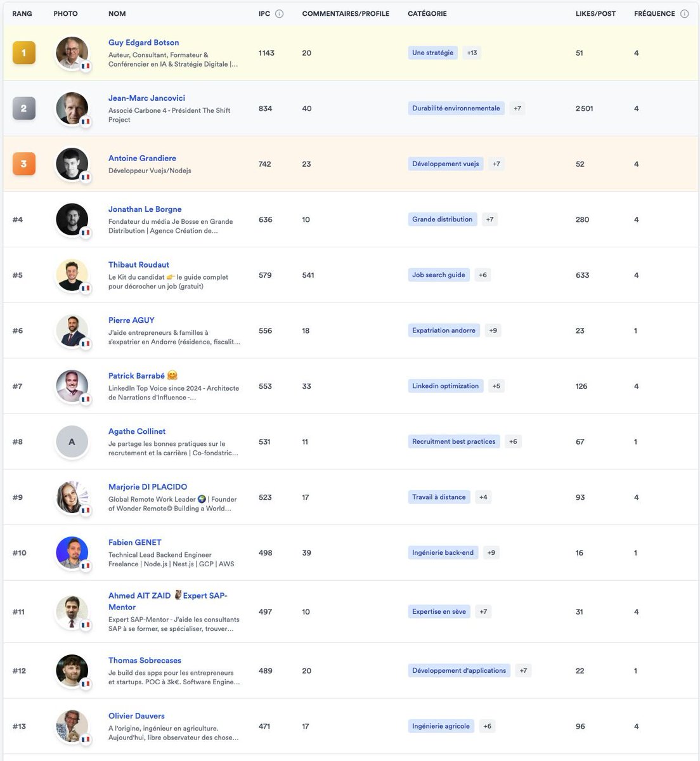Click the Fréquence info icon in header

pos(684,14)
